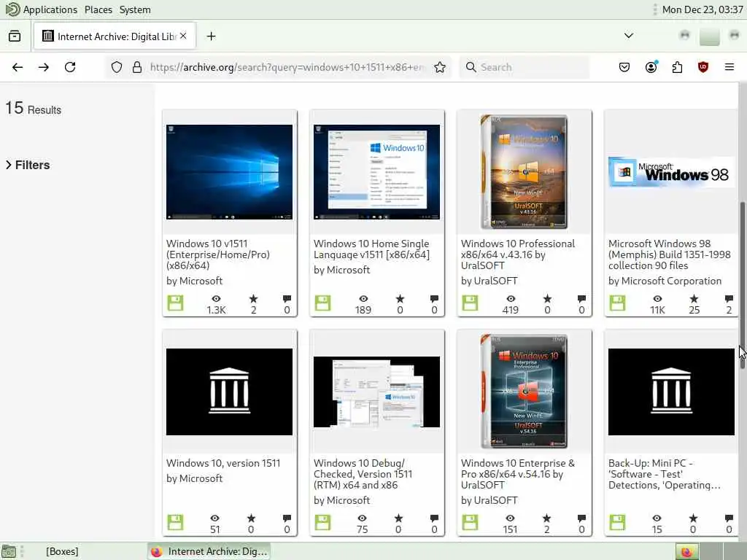747x560 pixels.
Task: Open 'Windows 10 Debug/Checked, Version 1511' link
Action: pyautogui.click(x=363, y=474)
